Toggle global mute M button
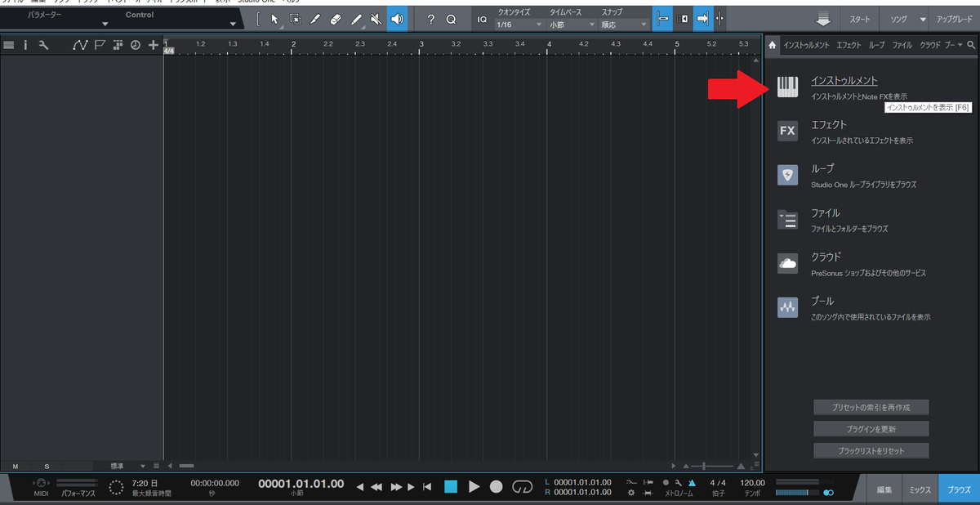The image size is (980, 505). coord(16,466)
